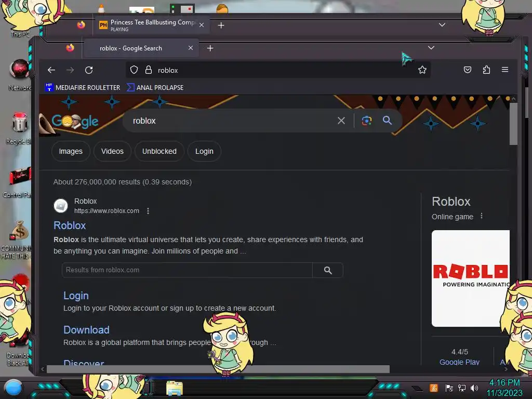This screenshot has width=532, height=399.
Task: Open the tracking protection shield icon
Action: [x=134, y=70]
